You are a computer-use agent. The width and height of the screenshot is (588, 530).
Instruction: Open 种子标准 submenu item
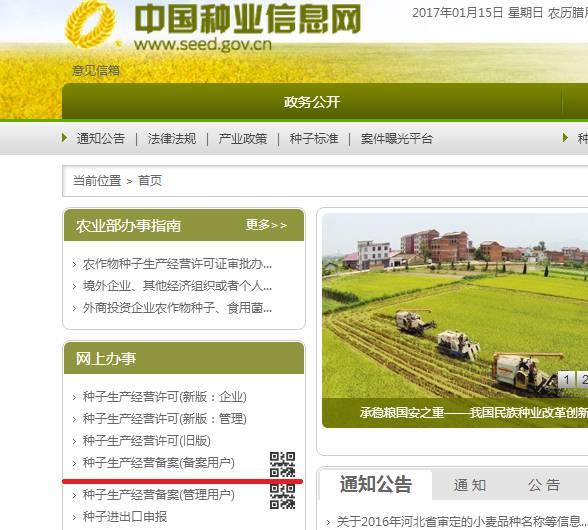pos(314,138)
